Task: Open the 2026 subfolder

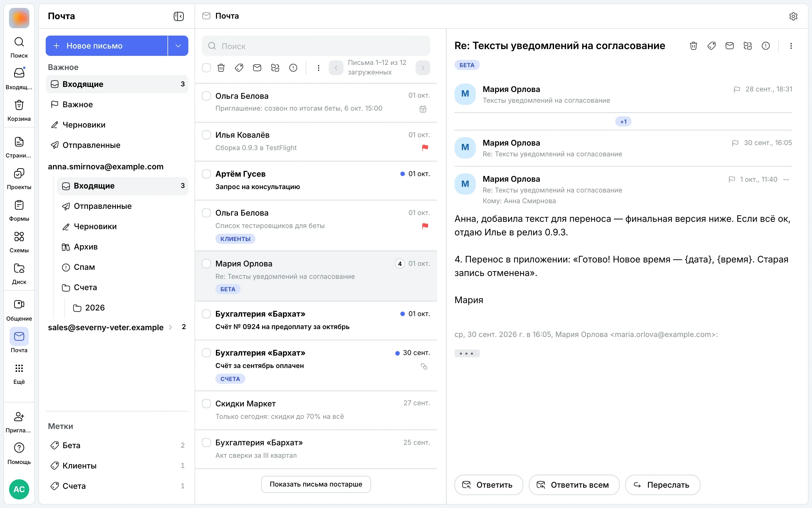Action: pyautogui.click(x=128, y=308)
